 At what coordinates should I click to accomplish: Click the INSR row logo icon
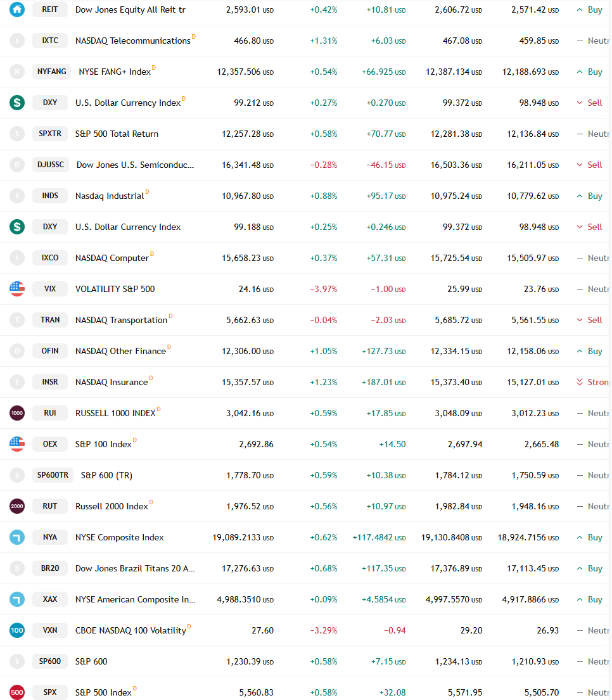[x=17, y=382]
